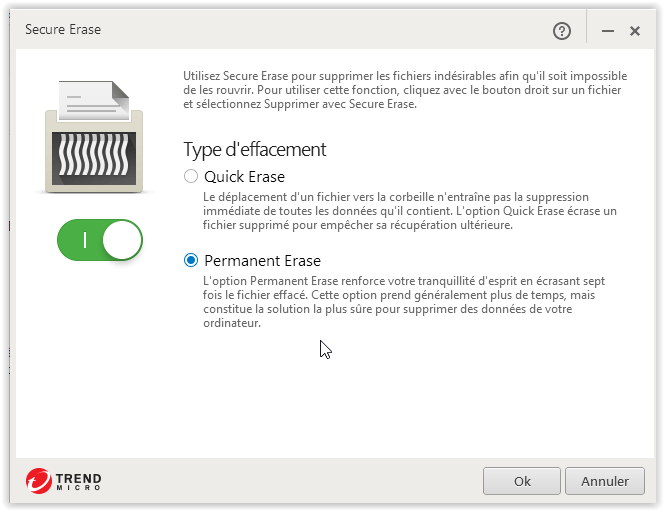Click the Type d'effacement heading
The image size is (664, 511).
click(x=255, y=149)
